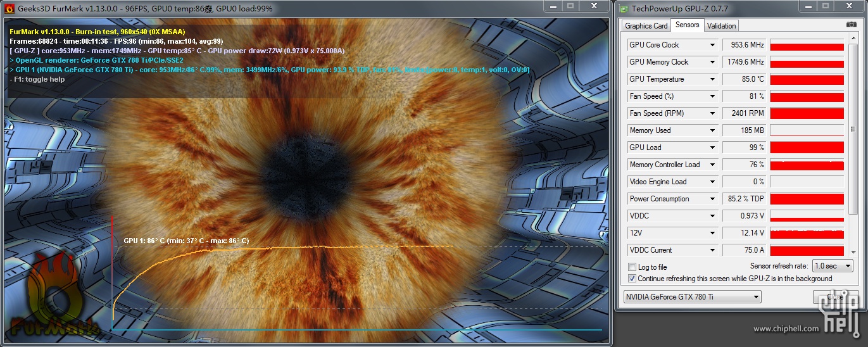Screen dimensions: 868x347
Task: Expand the Memory Controller Load dropdown
Action: click(x=712, y=165)
